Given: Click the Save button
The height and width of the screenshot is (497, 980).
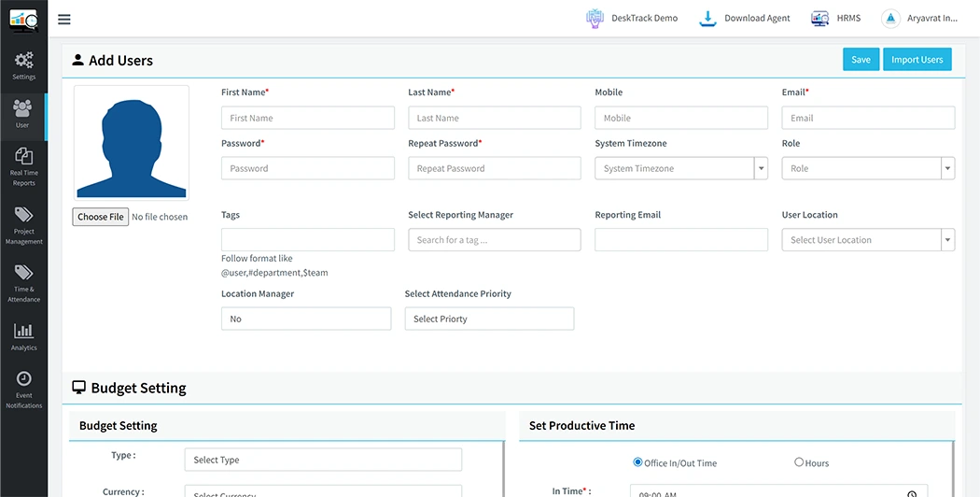Looking at the screenshot, I should tap(861, 60).
